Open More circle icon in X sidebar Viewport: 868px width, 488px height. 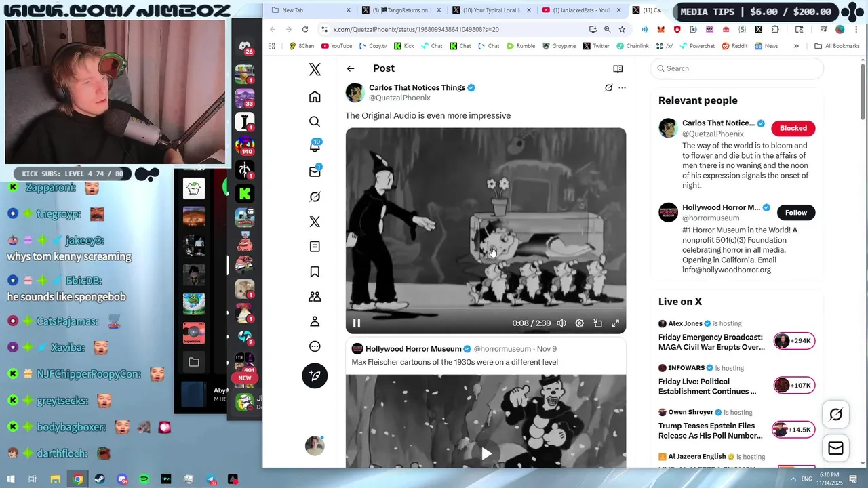315,346
